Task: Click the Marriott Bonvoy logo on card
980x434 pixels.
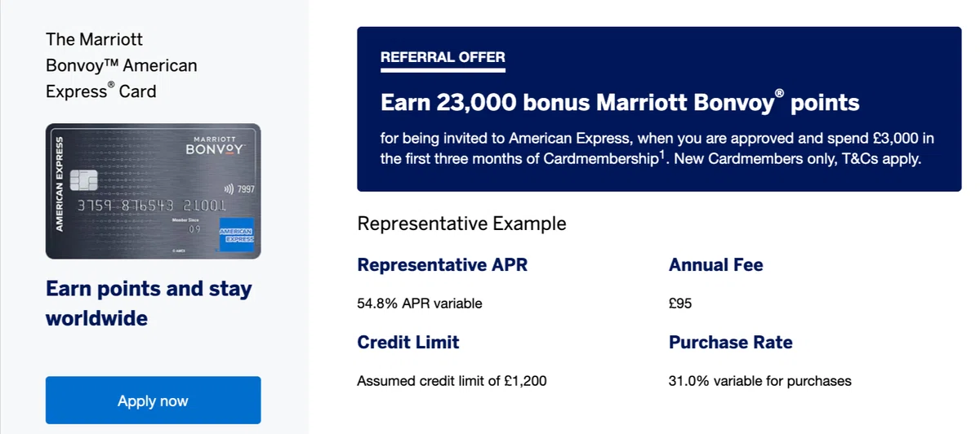Action: pos(215,147)
